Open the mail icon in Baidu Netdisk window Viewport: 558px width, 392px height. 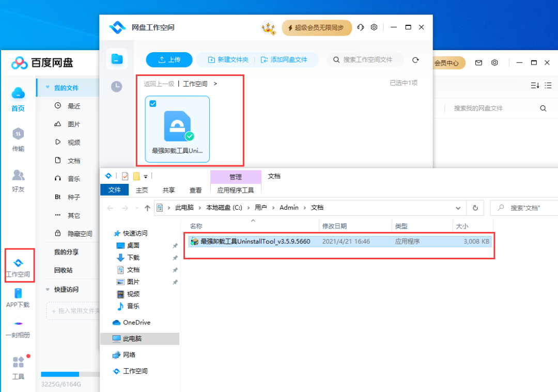[x=478, y=62]
